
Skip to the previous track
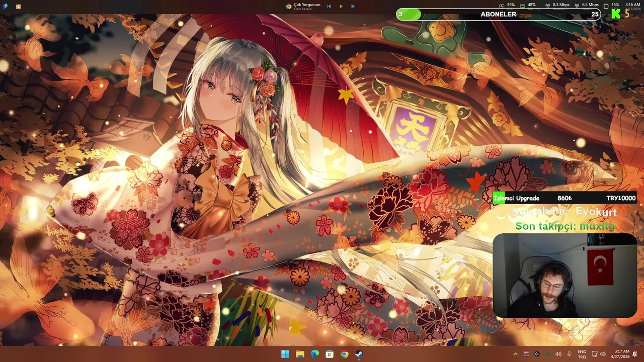click(x=329, y=7)
